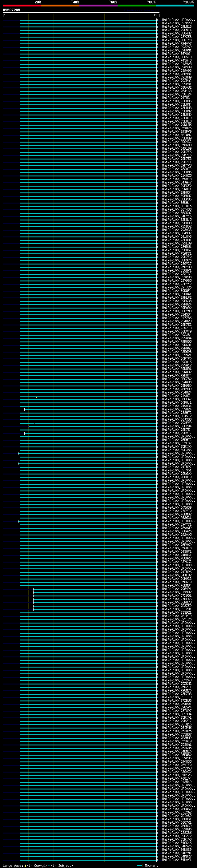Select the UniRef100_Q3LUM6 label
Screen dimensions: 197x868
coord(177,101)
